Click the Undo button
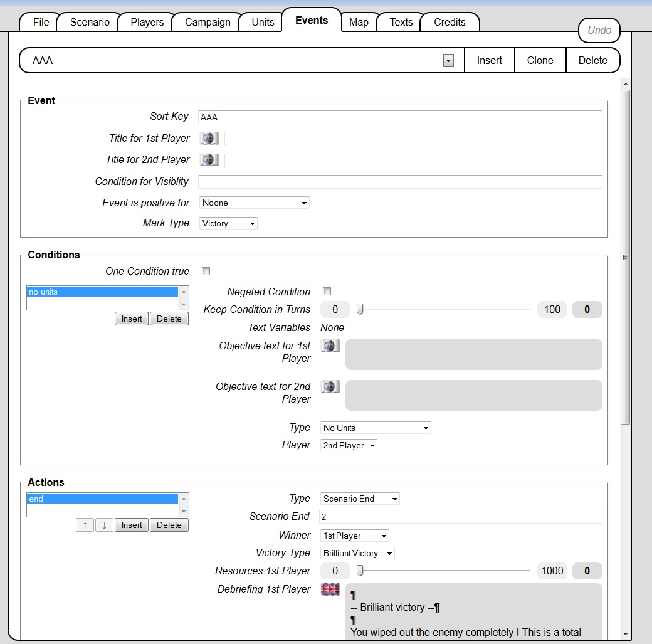 tap(599, 30)
